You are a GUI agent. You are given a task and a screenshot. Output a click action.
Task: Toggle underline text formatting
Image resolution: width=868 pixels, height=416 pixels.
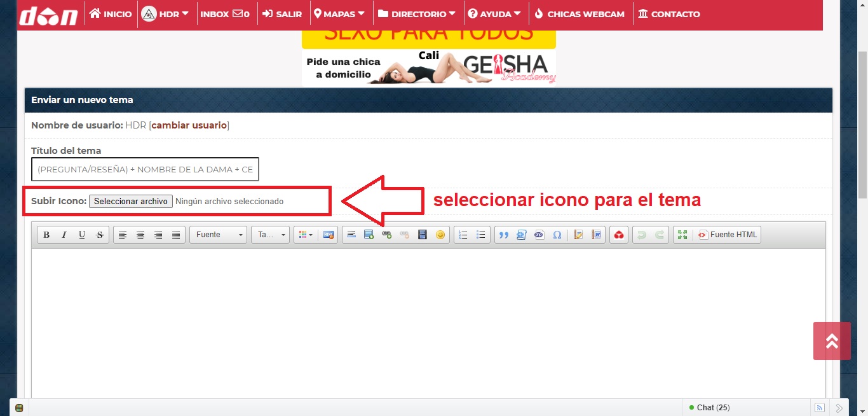click(82, 235)
